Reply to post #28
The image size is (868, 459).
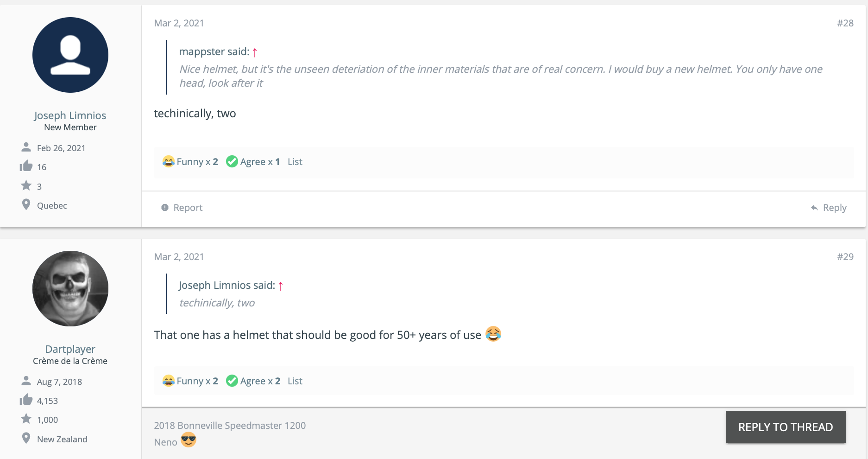click(x=829, y=208)
